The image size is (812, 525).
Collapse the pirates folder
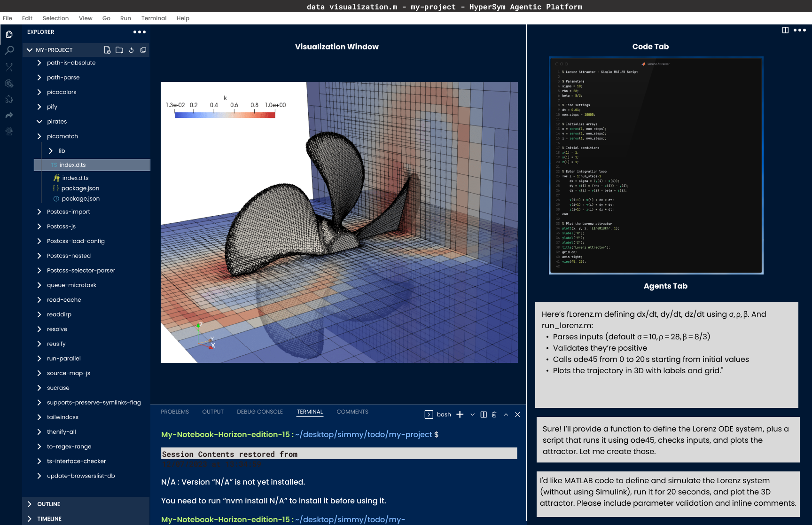39,121
